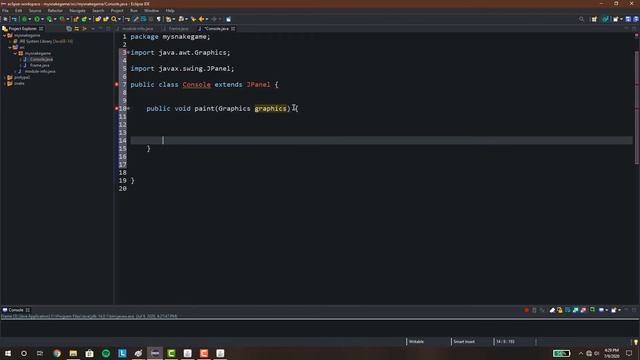This screenshot has height=360, width=640.
Task: Select the Console view tab at bottom
Action: 16,310
